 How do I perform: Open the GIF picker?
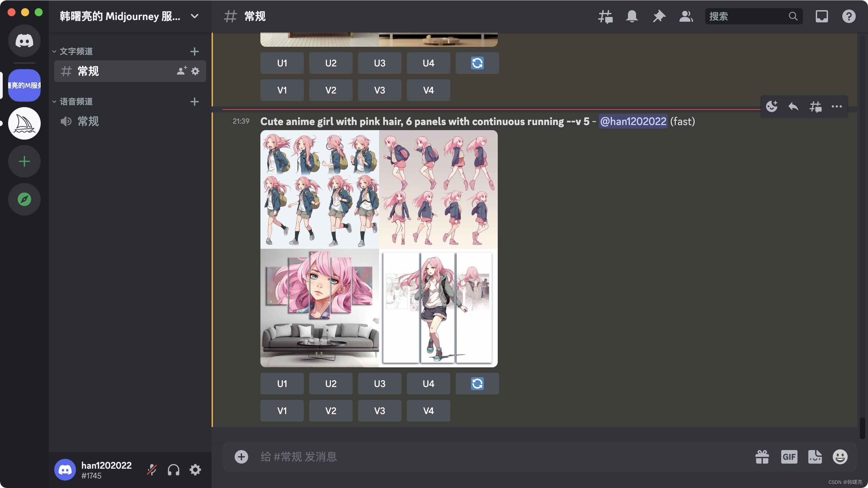tap(789, 457)
